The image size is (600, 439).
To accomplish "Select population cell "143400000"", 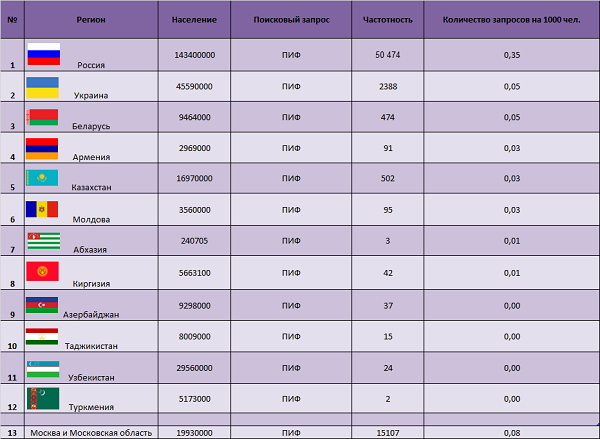I will 194,55.
